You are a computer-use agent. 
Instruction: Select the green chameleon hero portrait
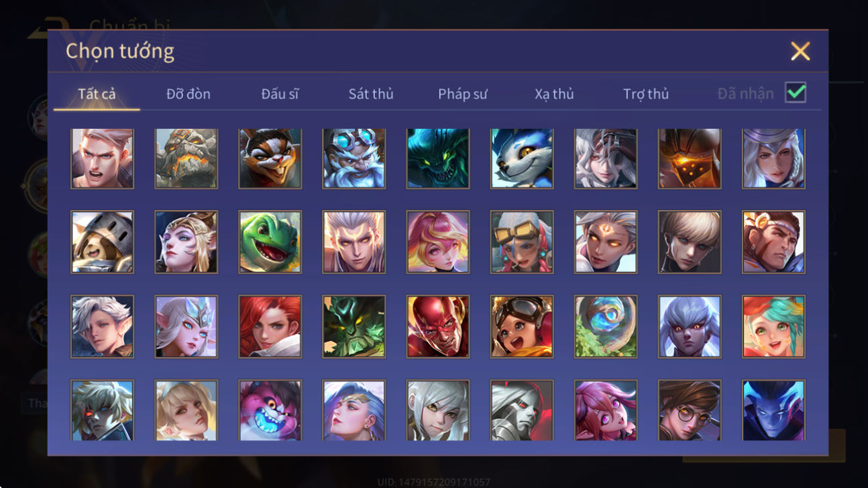(270, 242)
